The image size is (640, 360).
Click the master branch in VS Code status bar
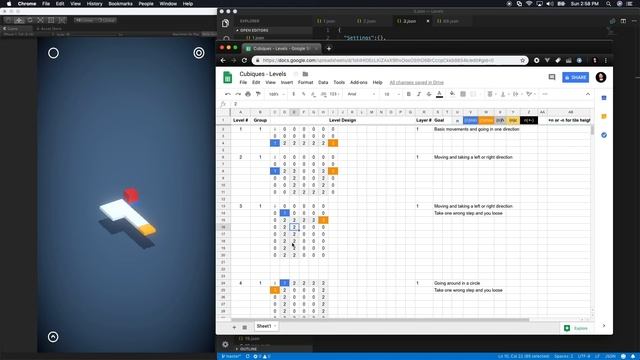coord(231,356)
